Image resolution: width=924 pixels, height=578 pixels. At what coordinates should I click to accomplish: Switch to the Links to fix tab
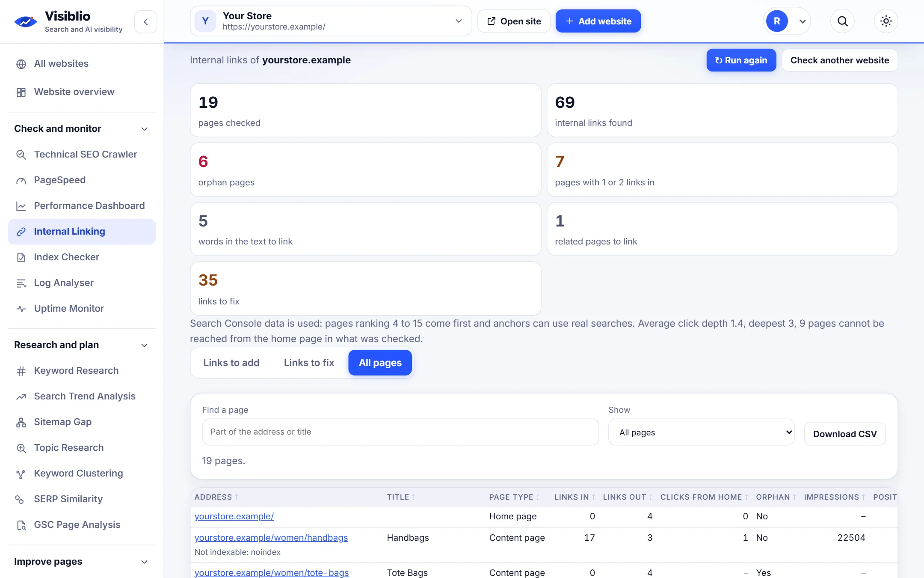pos(309,363)
